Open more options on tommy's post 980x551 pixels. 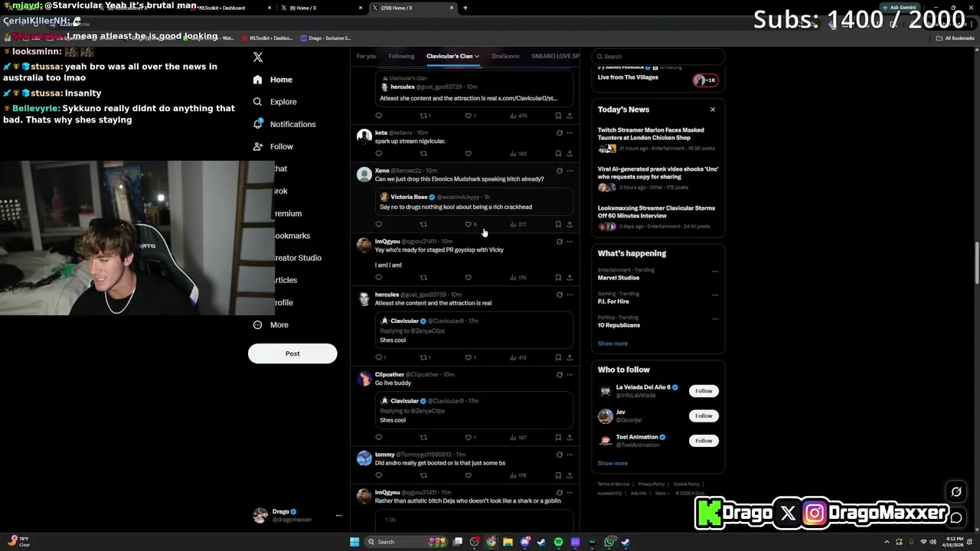coord(570,455)
